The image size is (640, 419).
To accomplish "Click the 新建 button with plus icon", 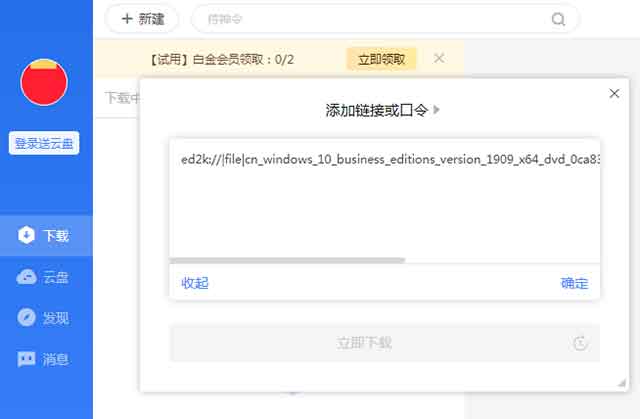I will pyautogui.click(x=142, y=18).
